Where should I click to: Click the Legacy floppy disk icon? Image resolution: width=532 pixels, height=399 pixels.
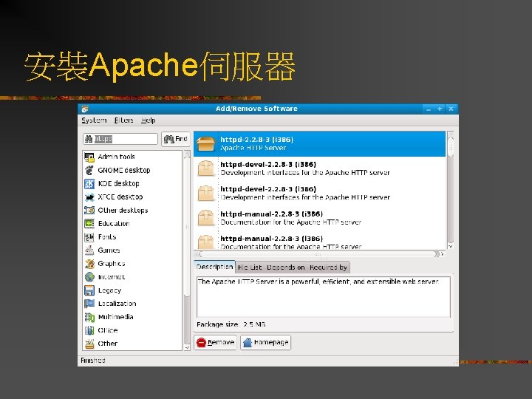point(89,290)
